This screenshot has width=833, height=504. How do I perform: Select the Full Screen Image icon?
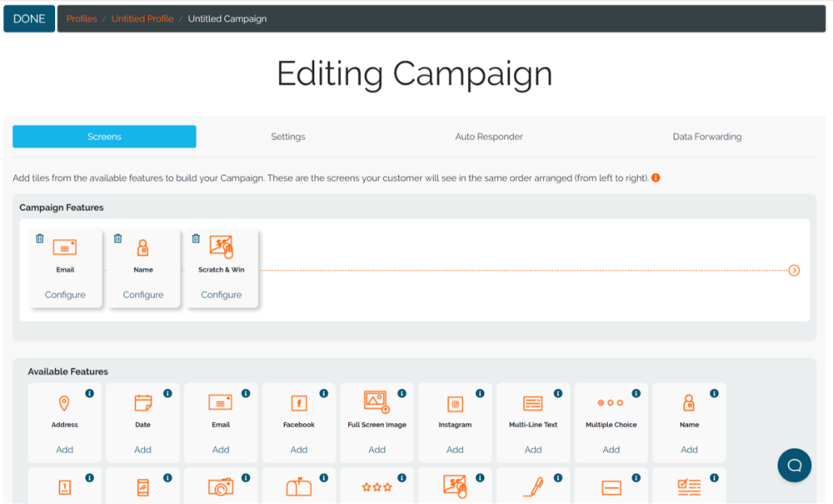(x=377, y=402)
